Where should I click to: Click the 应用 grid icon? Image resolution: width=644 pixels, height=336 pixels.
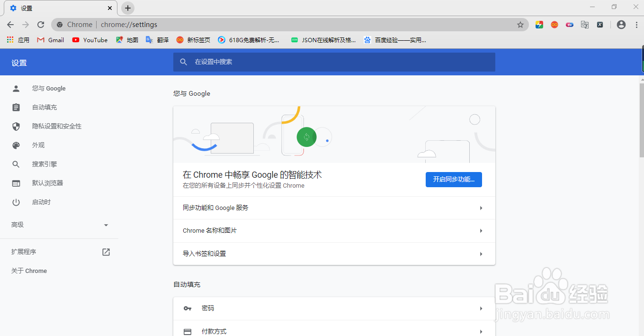[10, 40]
